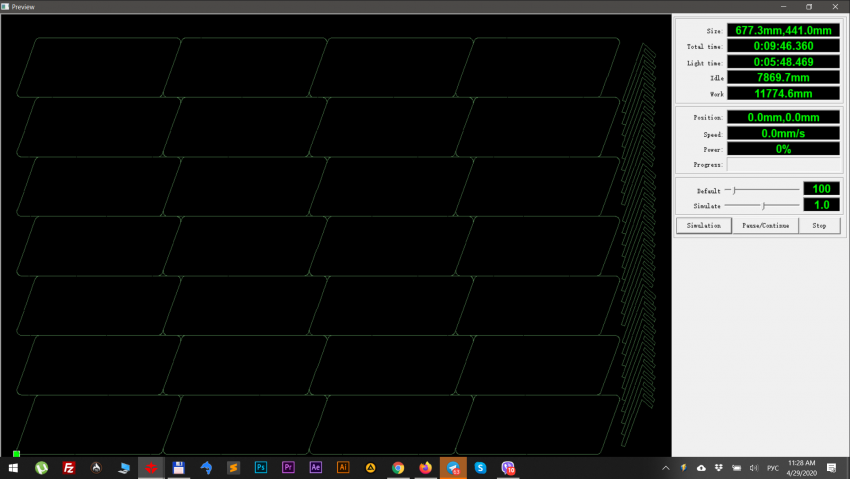Launch Photoshop from the taskbar

tap(261, 467)
